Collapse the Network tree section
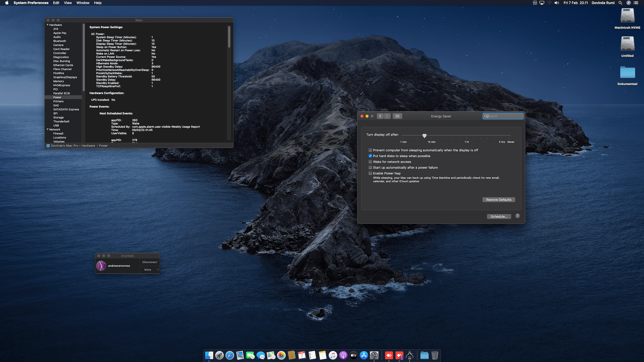Viewport: 644px width, 362px height. click(x=48, y=129)
